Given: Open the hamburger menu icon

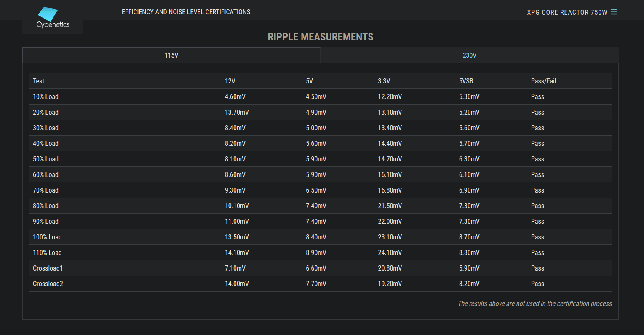Looking at the screenshot, I should [x=614, y=12].
